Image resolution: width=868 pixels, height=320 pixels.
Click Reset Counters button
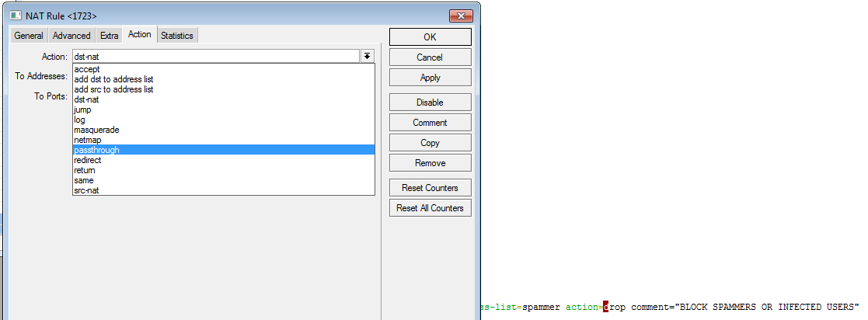pos(431,188)
